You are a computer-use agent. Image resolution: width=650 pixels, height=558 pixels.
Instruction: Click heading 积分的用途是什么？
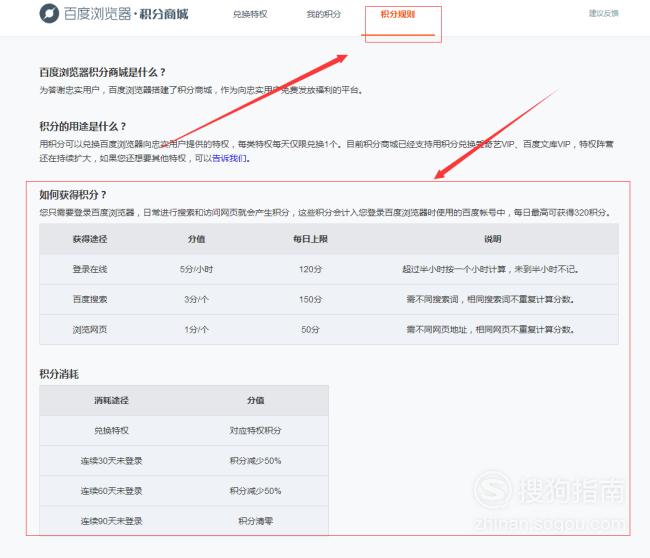tap(83, 126)
